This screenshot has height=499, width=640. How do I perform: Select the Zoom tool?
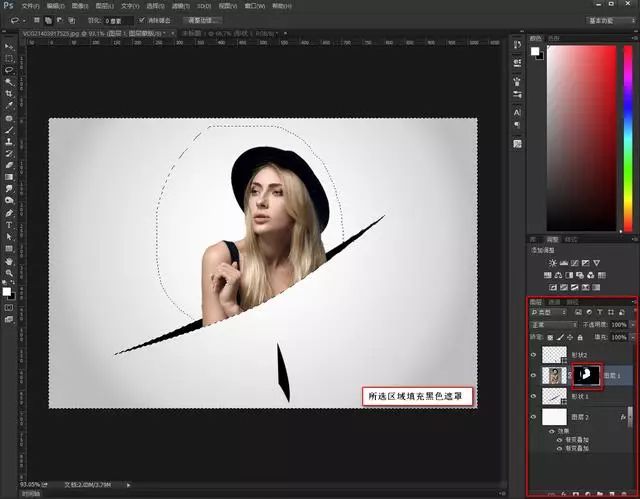[x=9, y=273]
